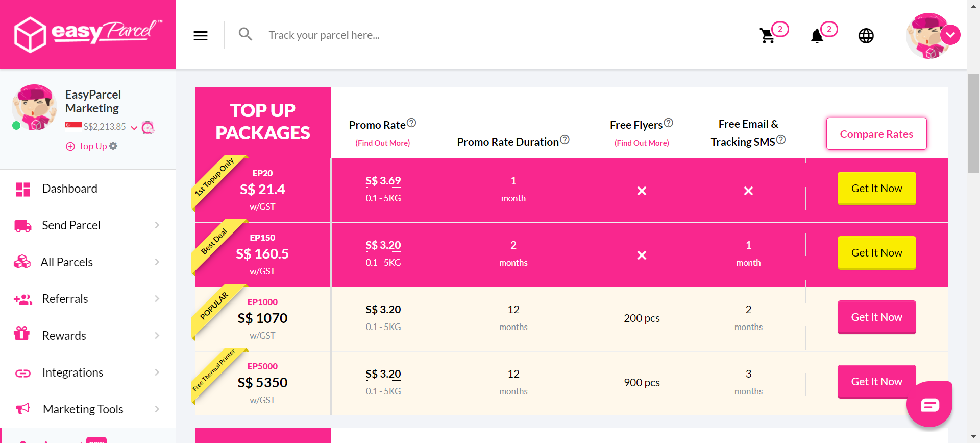The width and height of the screenshot is (980, 443).
Task: Expand the Rewards chevron
Action: click(x=157, y=336)
